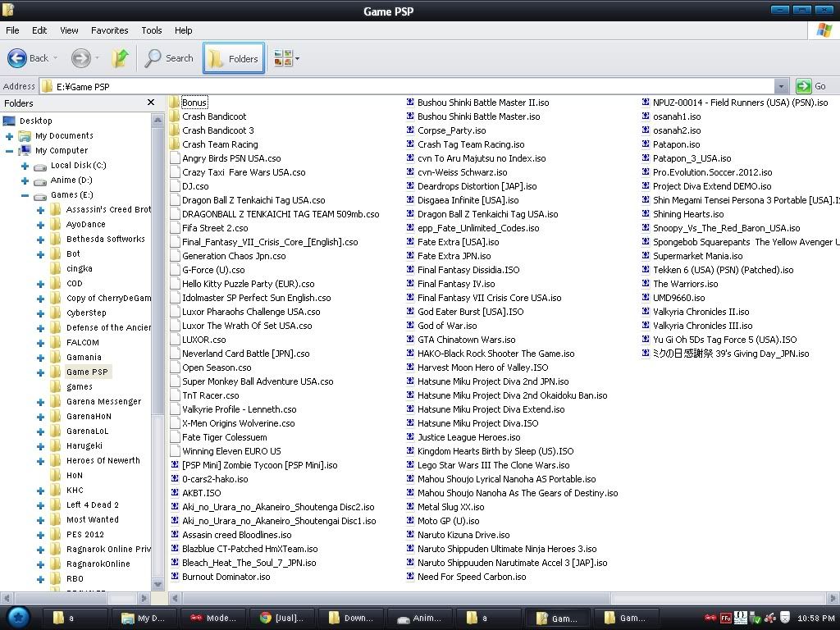The image size is (840, 630).
Task: Go back using the Back arrow icon
Action: 17,58
